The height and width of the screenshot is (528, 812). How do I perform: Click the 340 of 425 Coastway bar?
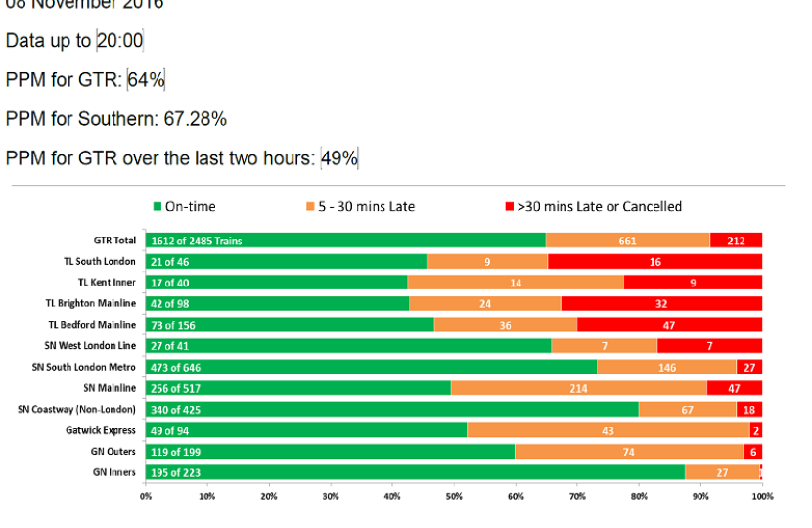pos(392,409)
